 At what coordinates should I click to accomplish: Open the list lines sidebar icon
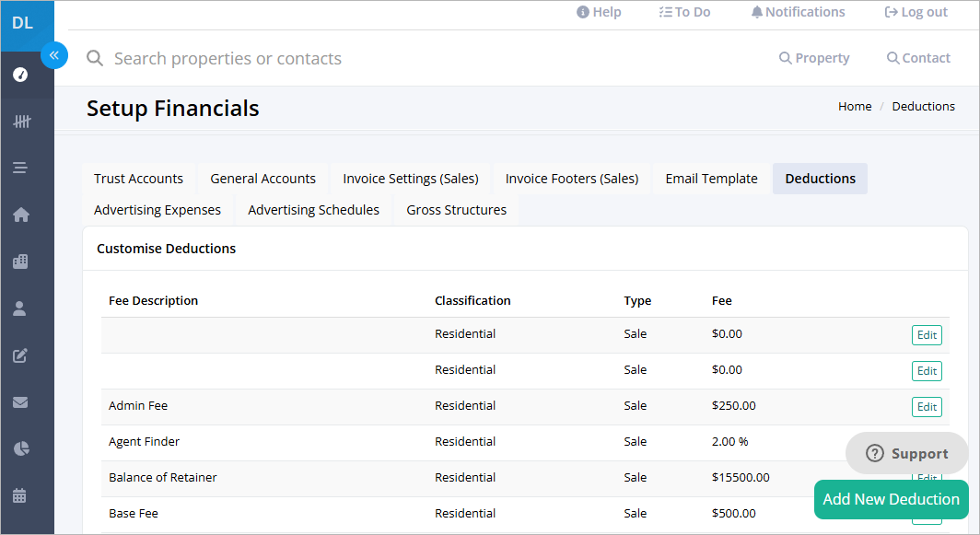point(20,168)
